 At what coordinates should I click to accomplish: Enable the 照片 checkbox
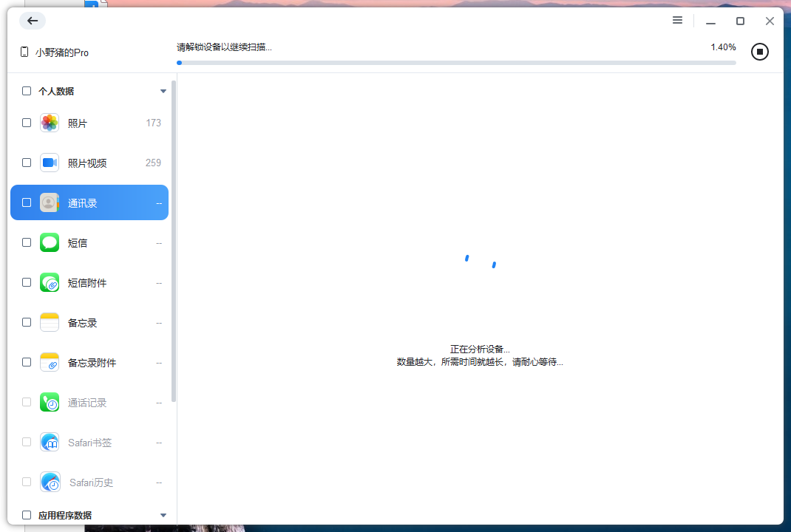pos(26,122)
